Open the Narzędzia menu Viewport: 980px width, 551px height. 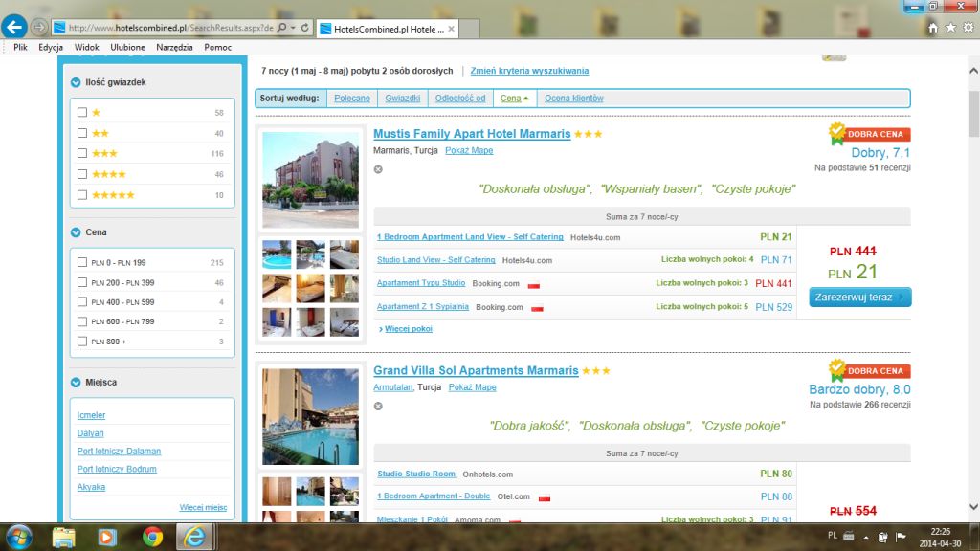click(x=174, y=48)
